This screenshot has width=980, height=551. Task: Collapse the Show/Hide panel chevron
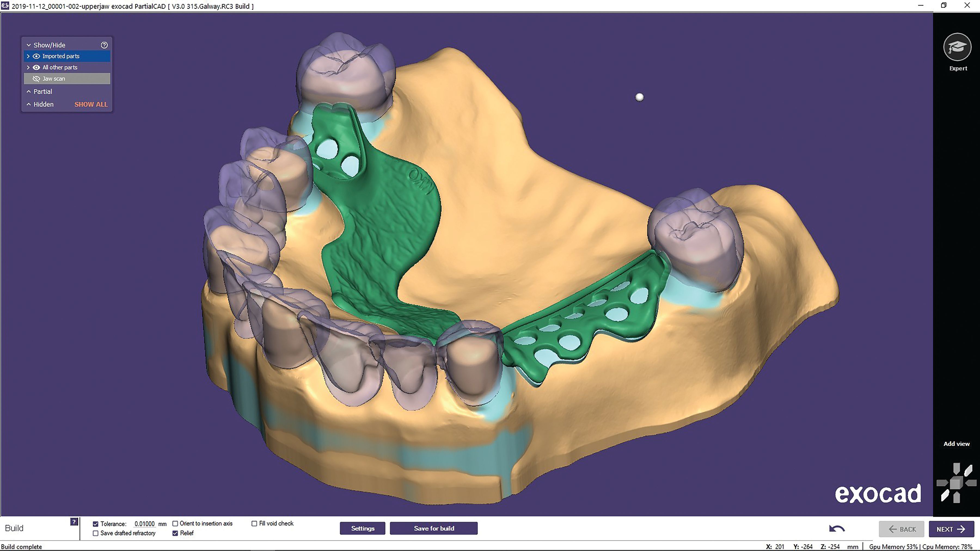click(x=29, y=45)
